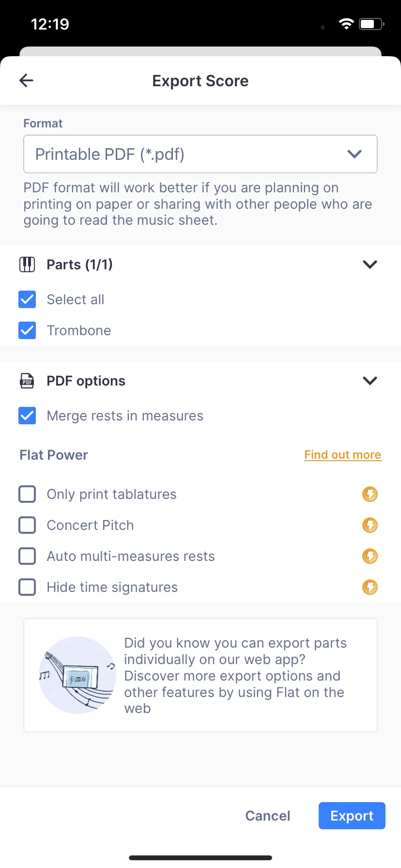Disable Merge rests in measures

[27, 416]
